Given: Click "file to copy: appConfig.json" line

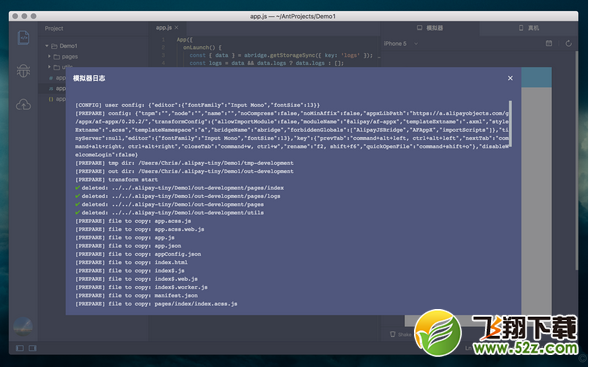Looking at the screenshot, I should point(138,254).
